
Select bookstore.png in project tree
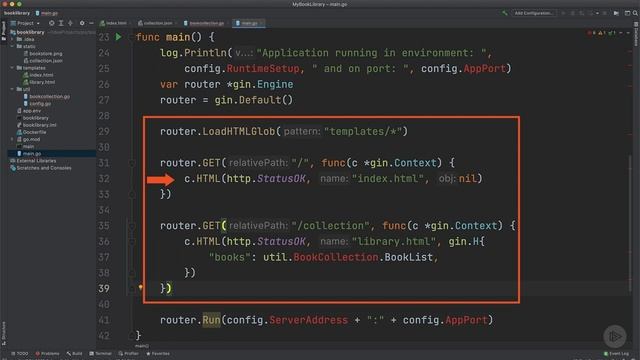pos(43,53)
